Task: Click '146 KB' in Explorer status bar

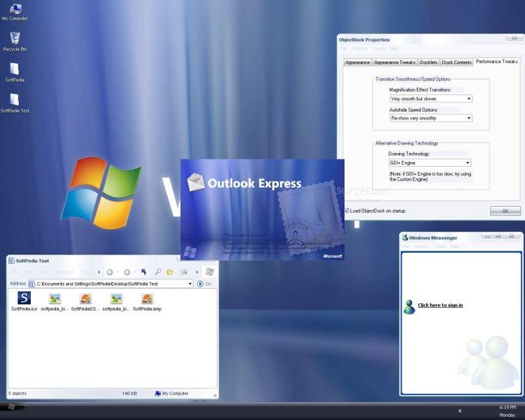Action: coord(129,393)
